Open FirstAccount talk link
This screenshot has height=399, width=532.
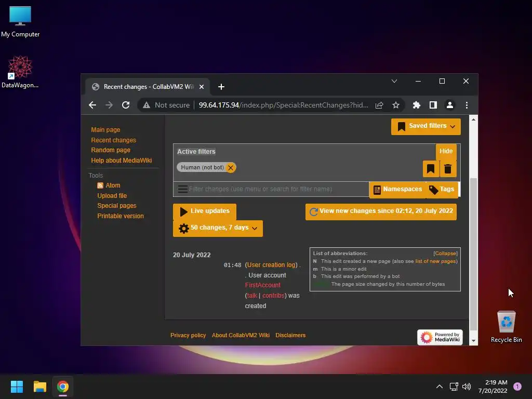252,296
